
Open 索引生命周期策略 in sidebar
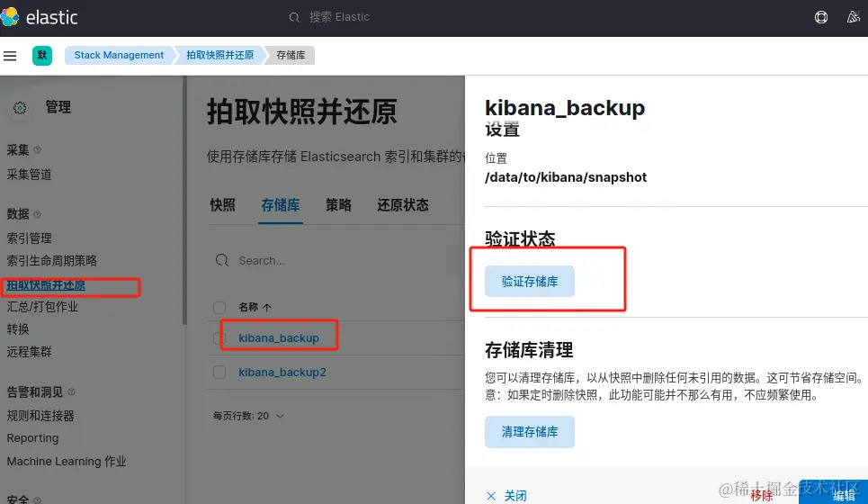coord(52,261)
